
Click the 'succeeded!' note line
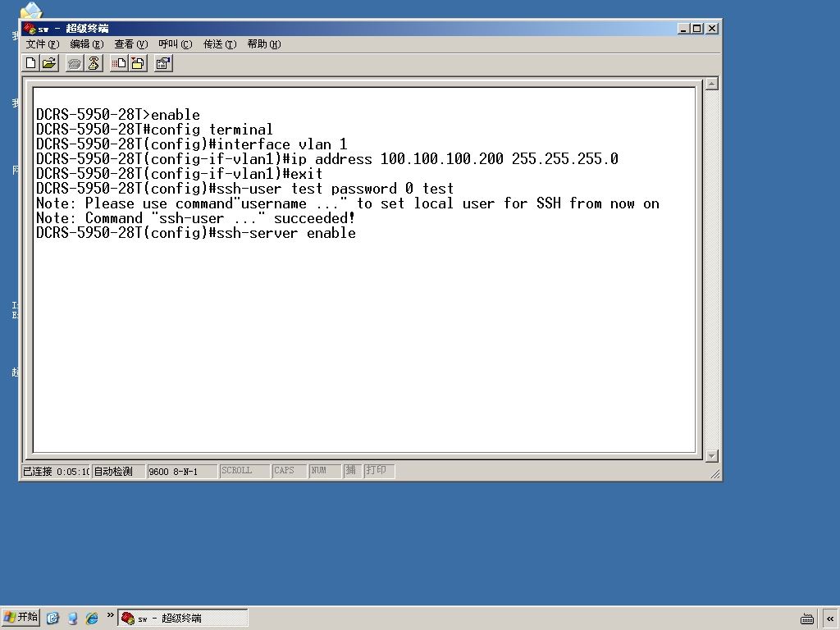coord(195,218)
